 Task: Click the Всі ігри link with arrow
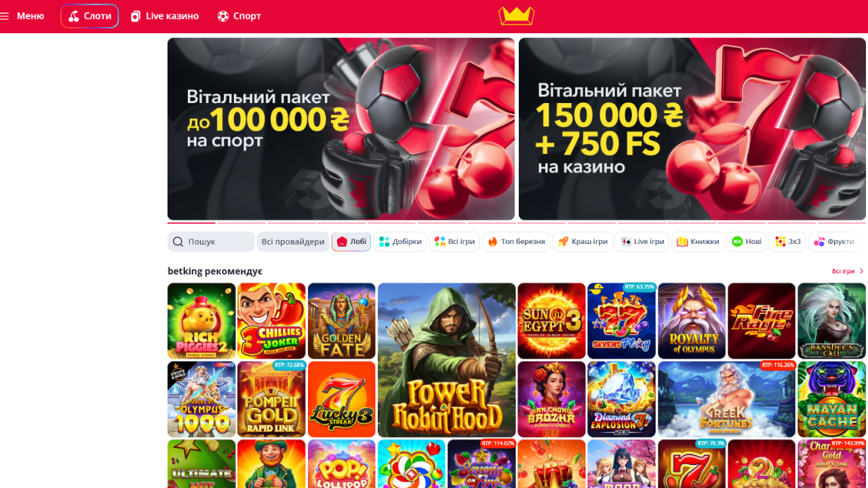tap(848, 271)
